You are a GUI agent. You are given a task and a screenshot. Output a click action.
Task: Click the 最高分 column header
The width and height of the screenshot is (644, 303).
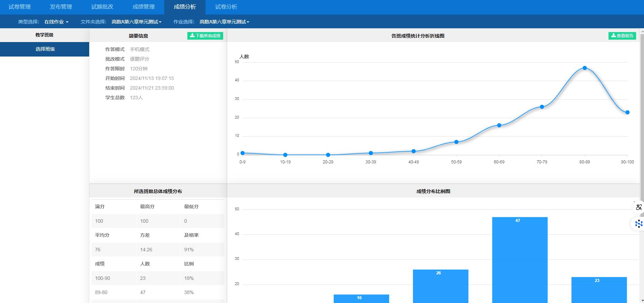pos(147,206)
